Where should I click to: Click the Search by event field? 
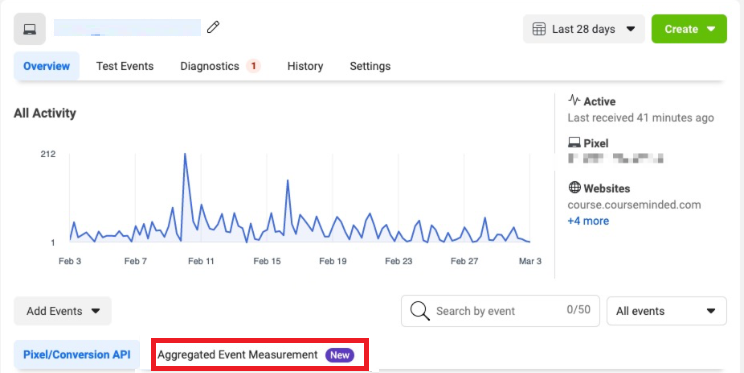(x=500, y=311)
